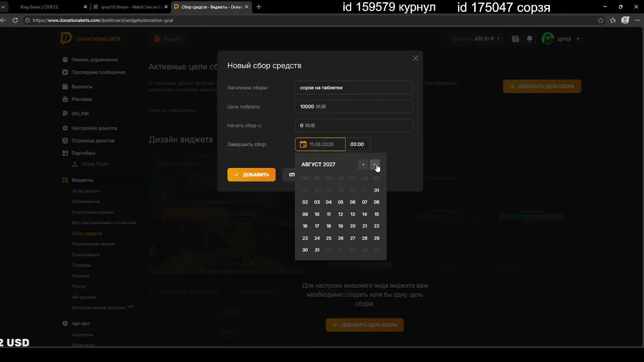This screenshot has height=362, width=644.
Task: Open Внутристримовая статистика widget page
Action: pos(104,223)
